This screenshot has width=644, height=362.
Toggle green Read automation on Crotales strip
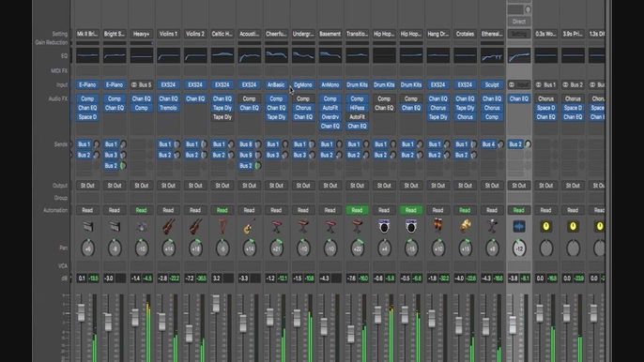[465, 210]
